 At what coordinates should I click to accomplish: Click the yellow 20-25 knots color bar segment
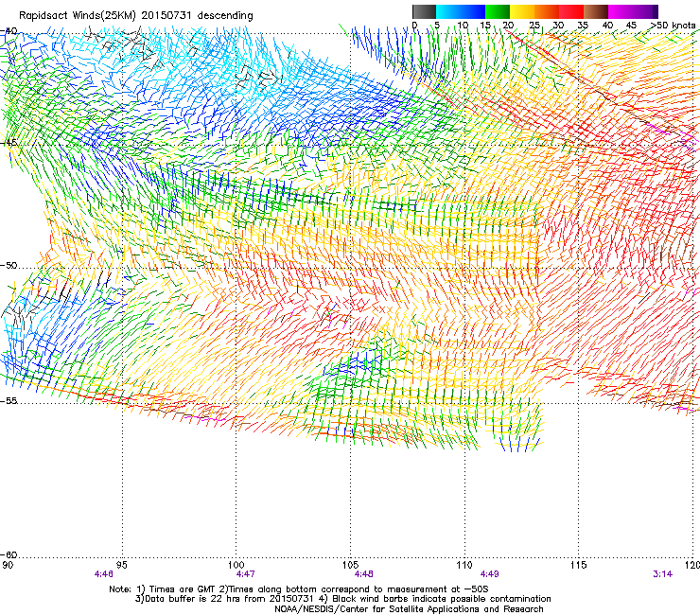[x=522, y=11]
